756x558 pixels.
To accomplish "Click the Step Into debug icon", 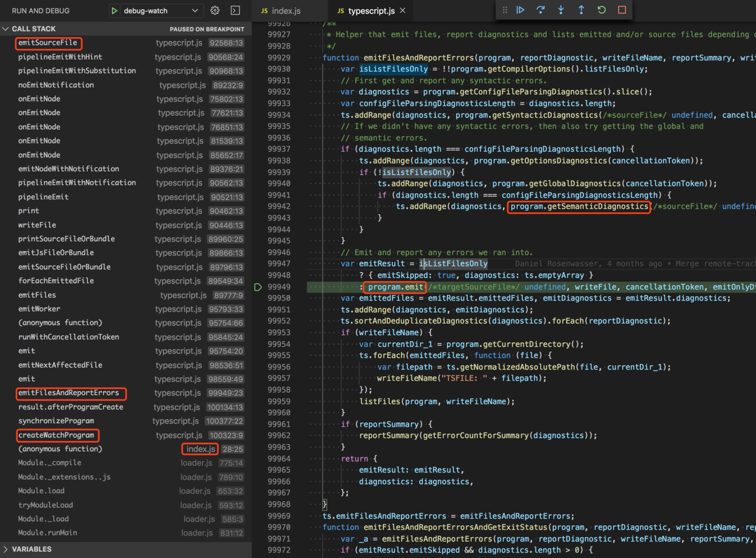I will 561,10.
